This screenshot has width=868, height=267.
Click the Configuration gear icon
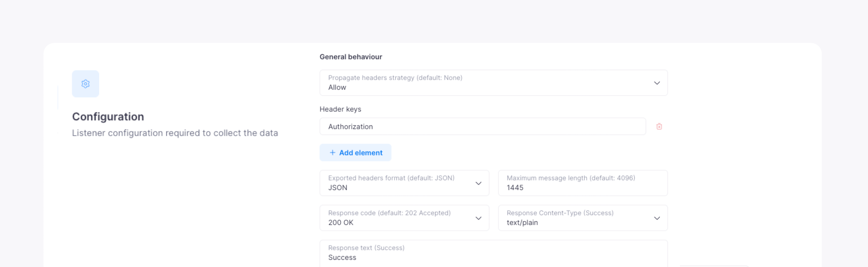pyautogui.click(x=85, y=83)
